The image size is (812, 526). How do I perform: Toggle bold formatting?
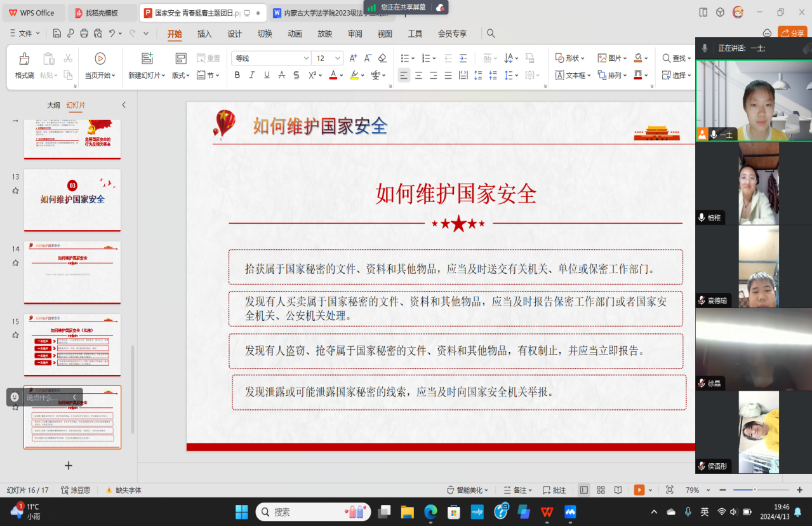tap(237, 75)
